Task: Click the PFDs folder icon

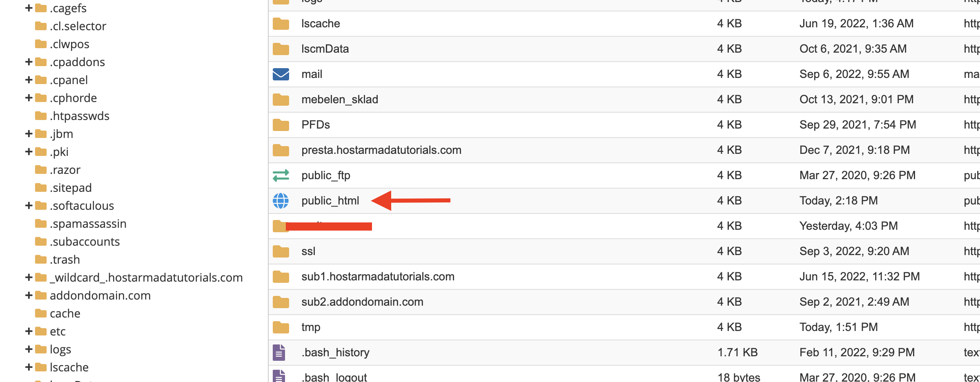Action: (280, 124)
